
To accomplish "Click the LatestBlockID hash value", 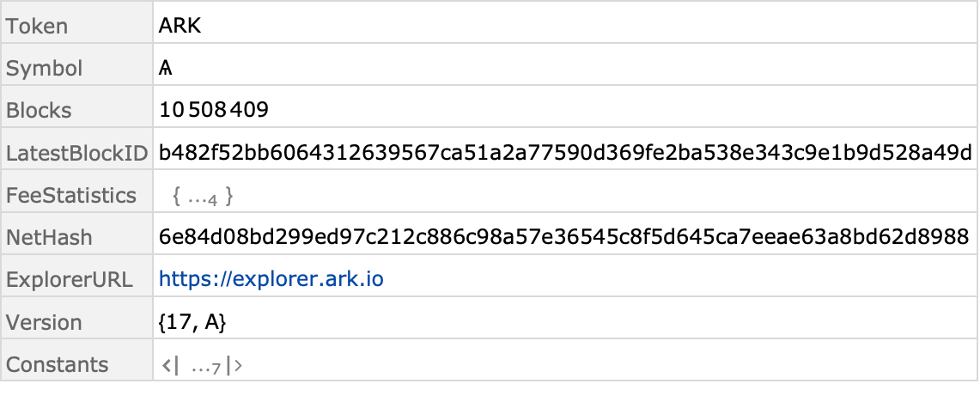I will pyautogui.click(x=565, y=152).
